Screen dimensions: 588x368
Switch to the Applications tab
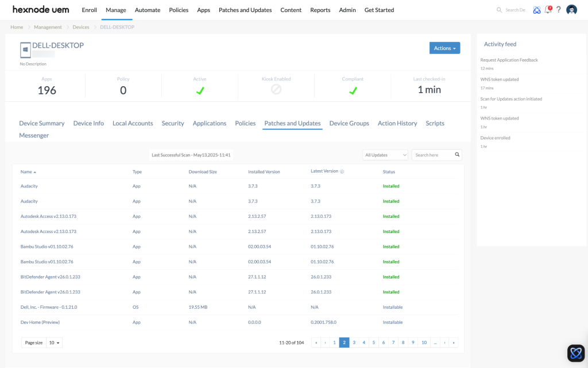(x=210, y=123)
